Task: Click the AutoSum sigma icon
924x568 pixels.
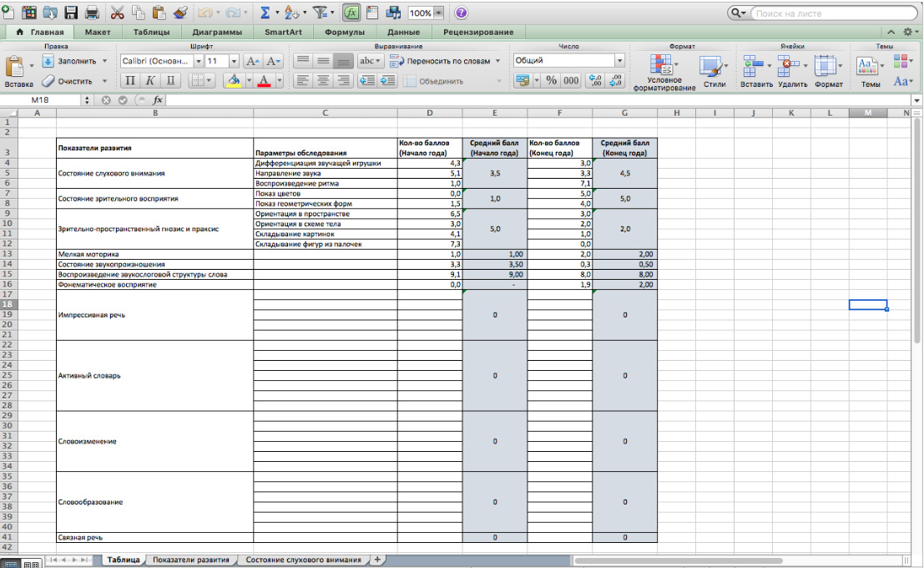Action: (265, 13)
